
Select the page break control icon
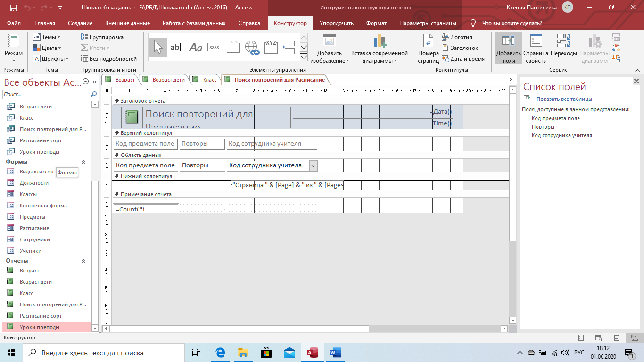point(289,47)
